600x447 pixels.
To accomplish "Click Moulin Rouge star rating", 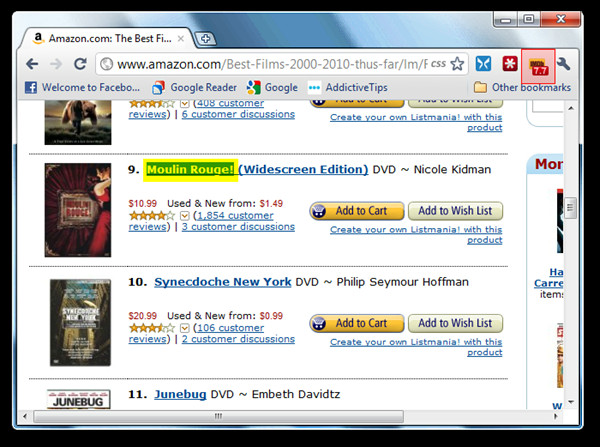I will tap(152, 216).
